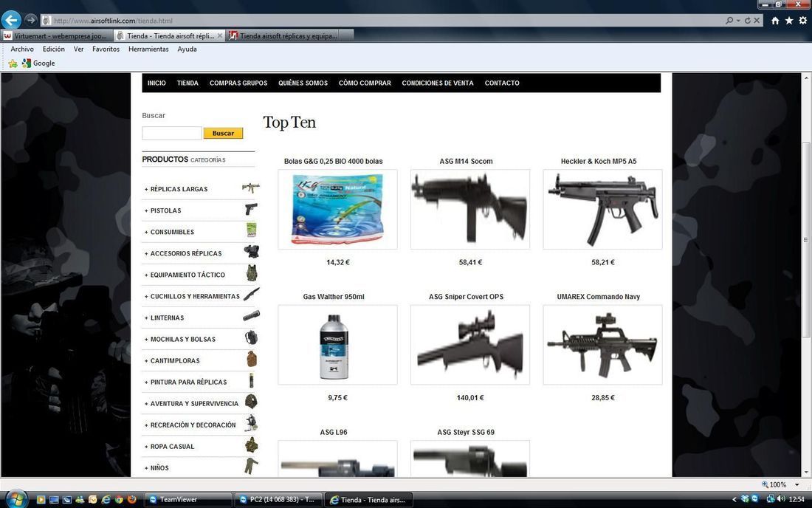Refresh the page using the reload icon
Viewport: 812px width, 508px height.
click(747, 21)
